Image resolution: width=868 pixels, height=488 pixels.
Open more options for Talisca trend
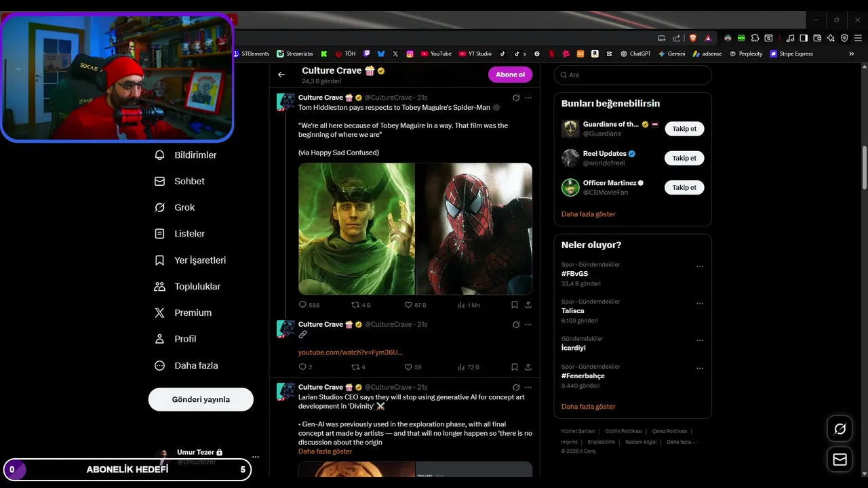700,303
